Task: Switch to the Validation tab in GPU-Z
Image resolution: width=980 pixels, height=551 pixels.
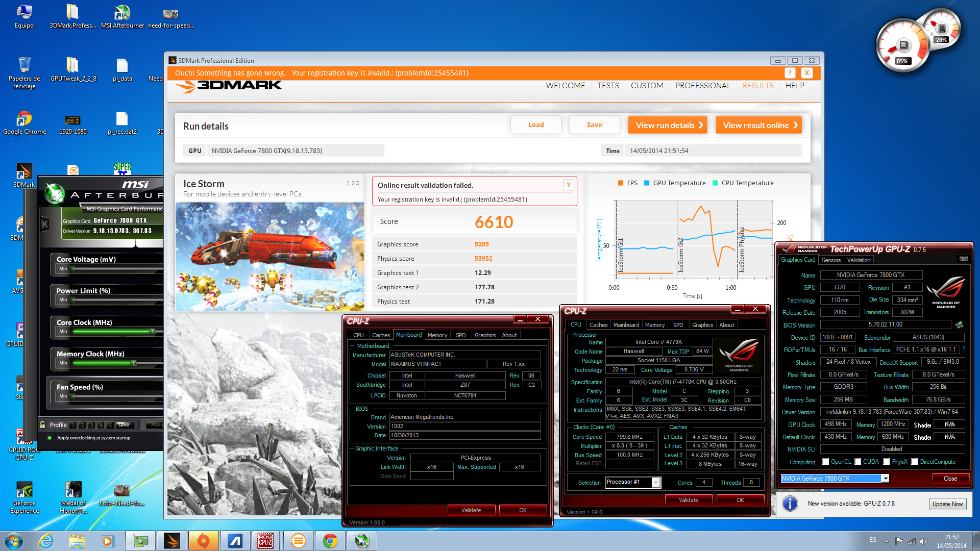Action: coord(859,260)
